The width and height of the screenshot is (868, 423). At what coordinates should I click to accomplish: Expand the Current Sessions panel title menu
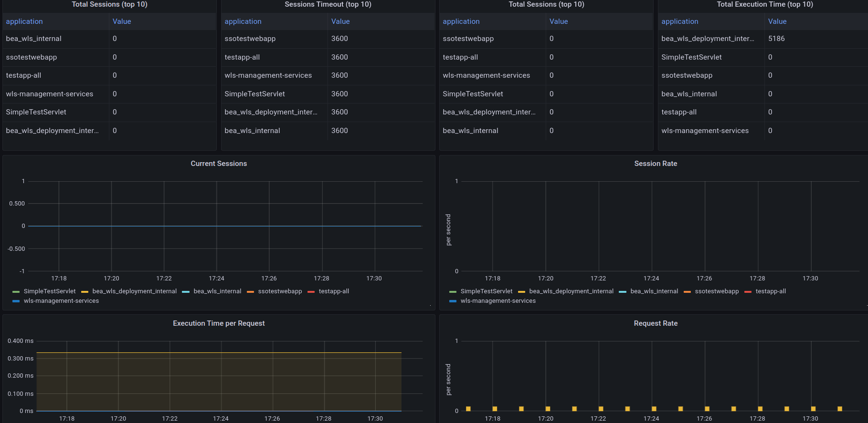click(219, 164)
